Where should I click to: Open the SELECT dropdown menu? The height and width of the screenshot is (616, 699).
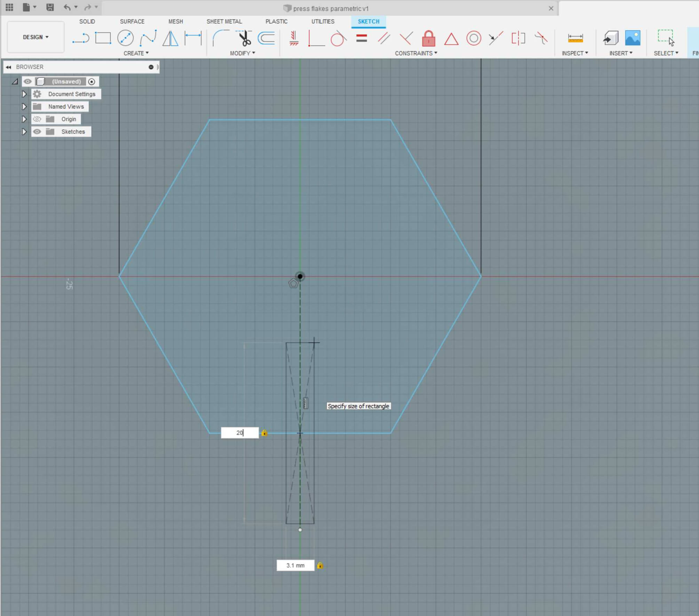(x=666, y=53)
